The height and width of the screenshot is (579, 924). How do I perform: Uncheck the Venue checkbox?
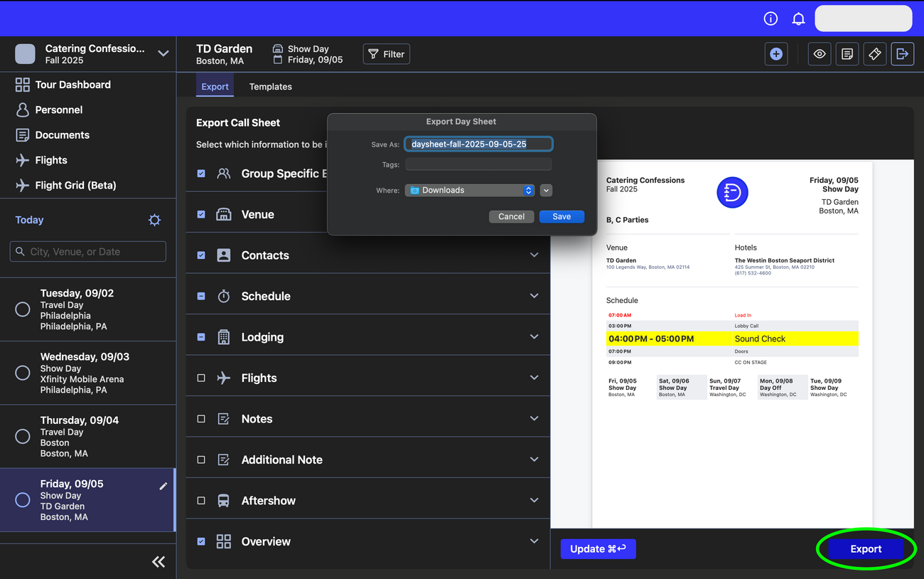pyautogui.click(x=201, y=214)
